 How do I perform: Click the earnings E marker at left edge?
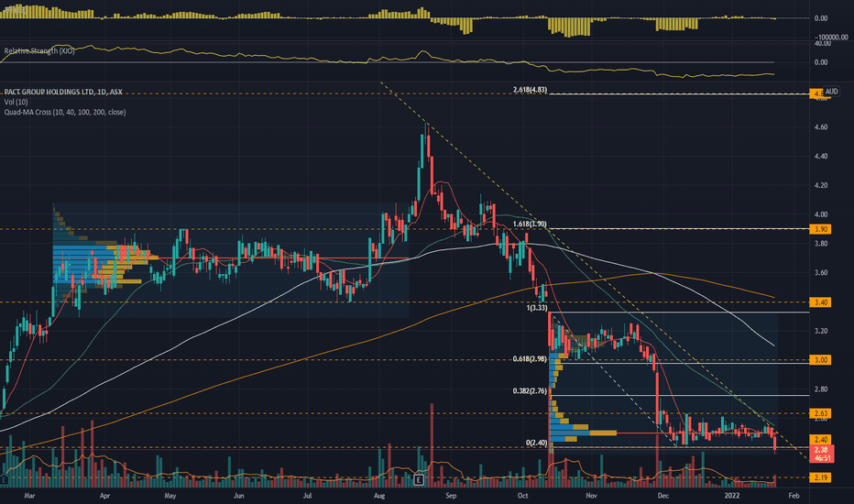point(4,479)
